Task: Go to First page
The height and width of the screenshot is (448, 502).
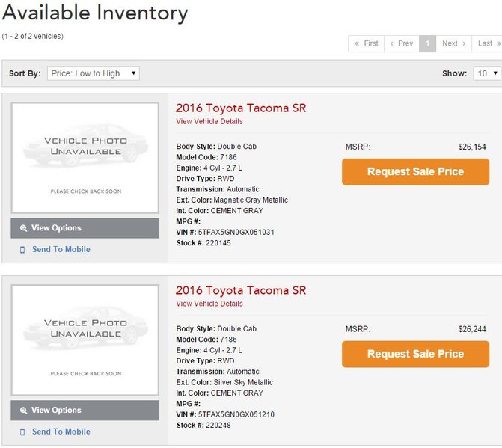Action: [367, 43]
